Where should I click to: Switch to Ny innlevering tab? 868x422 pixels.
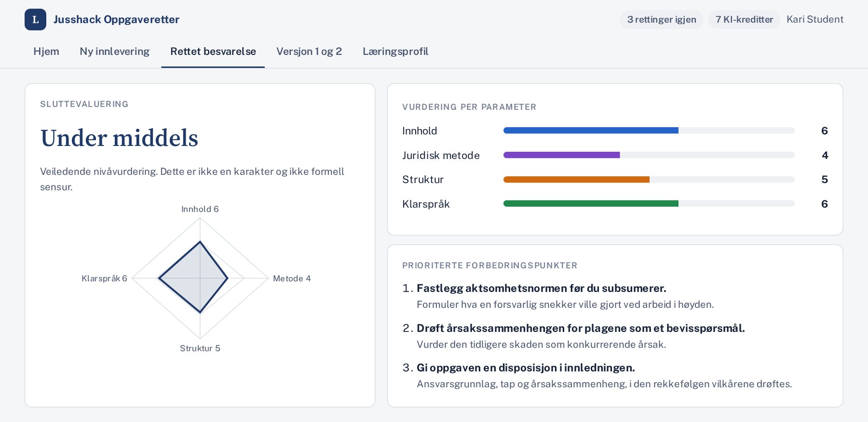point(115,52)
